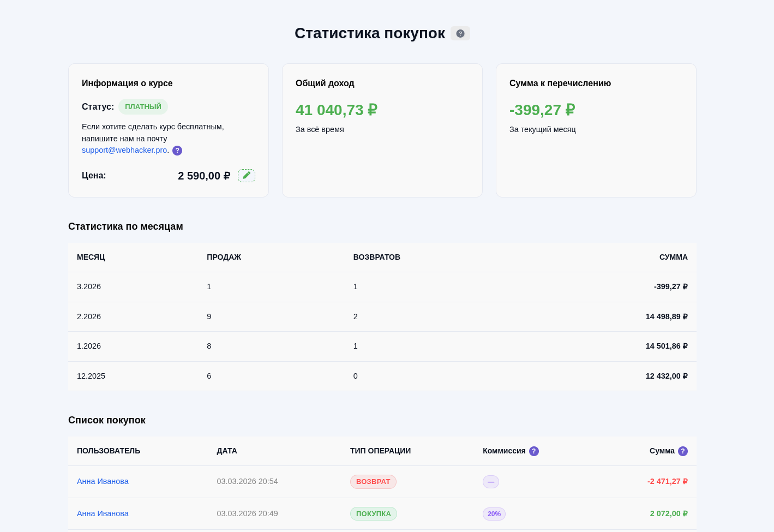The width and height of the screenshot is (774, 532).
Task: Open Анна Иванова profile in the возврат row
Action: [x=103, y=481]
